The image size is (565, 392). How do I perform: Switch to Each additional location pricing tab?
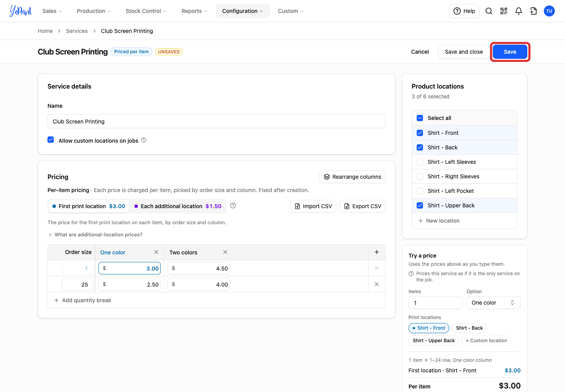click(178, 206)
